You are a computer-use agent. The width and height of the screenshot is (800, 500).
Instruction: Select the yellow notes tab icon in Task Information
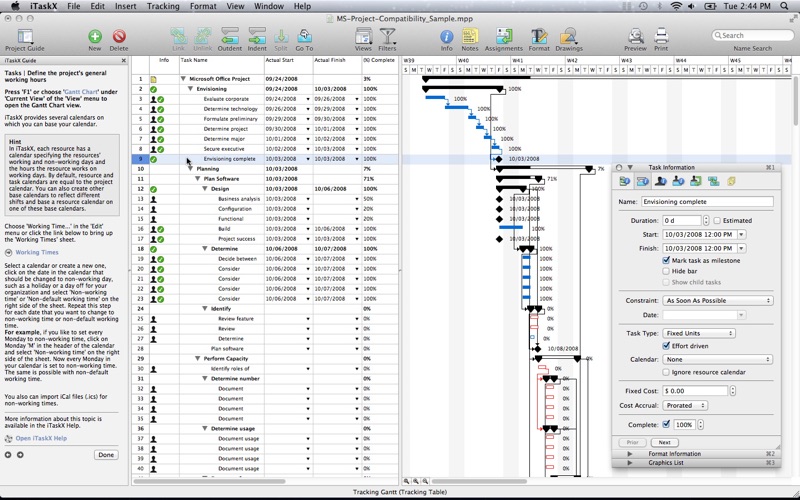tap(731, 181)
